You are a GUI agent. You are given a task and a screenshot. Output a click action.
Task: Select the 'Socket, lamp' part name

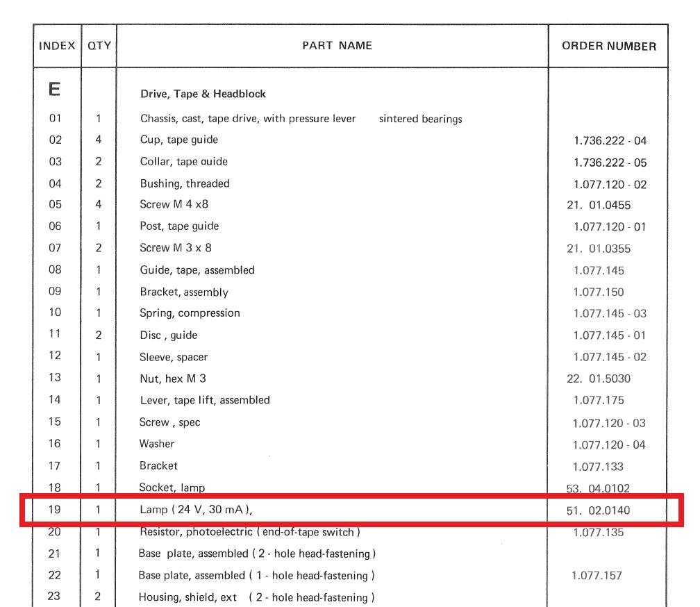coord(172,488)
